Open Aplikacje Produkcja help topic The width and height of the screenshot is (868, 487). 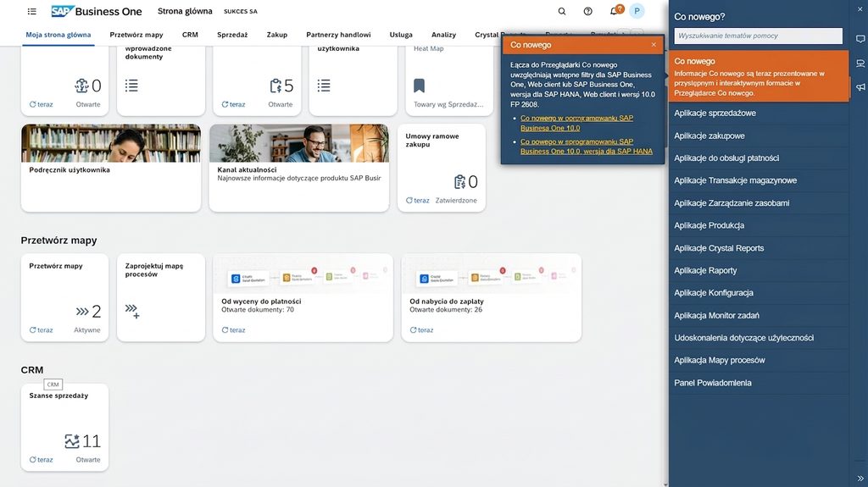(759, 225)
